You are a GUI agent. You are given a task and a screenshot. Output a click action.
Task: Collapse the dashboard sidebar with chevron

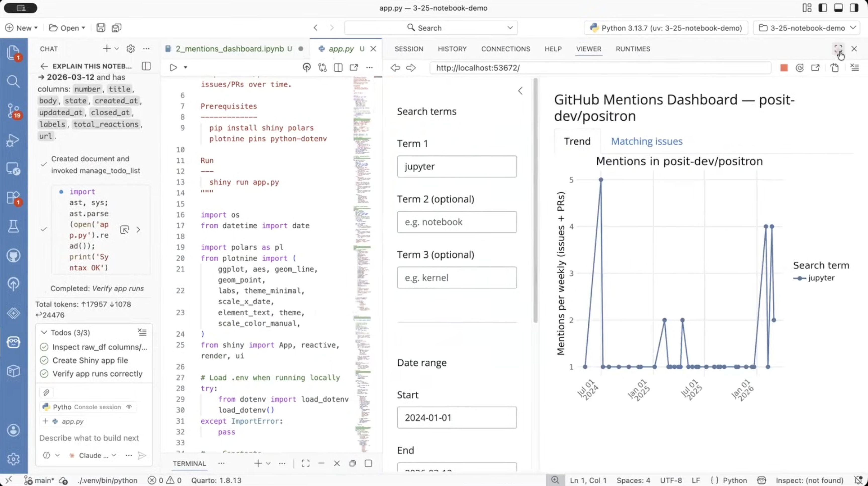520,91
